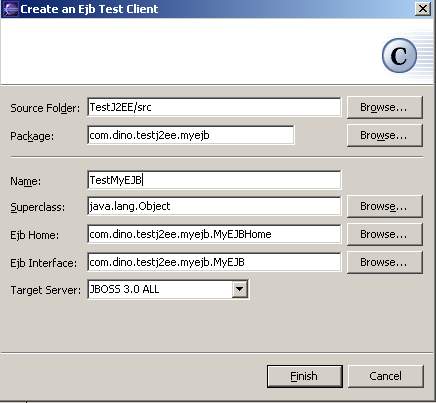Select the JBOSS 3.0 ALL combo box
The height and width of the screenshot is (403, 436).
pos(168,289)
